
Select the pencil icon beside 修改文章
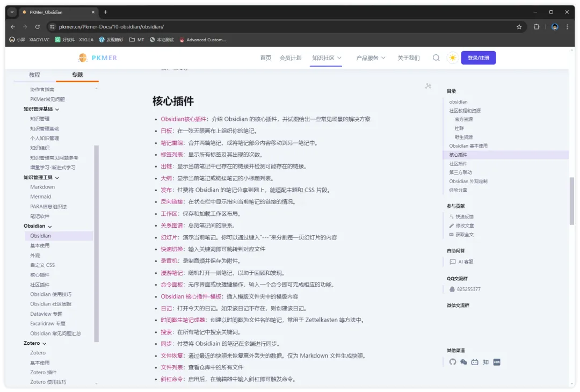click(x=452, y=225)
